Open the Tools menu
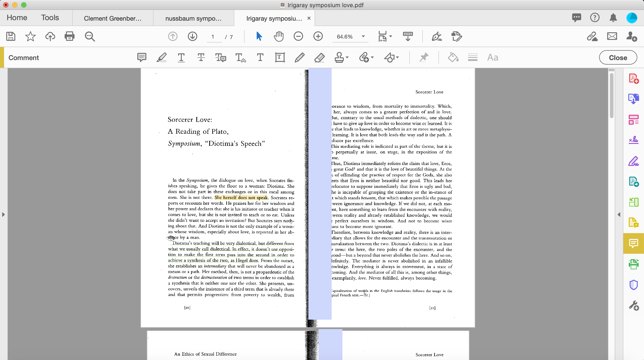 point(50,17)
